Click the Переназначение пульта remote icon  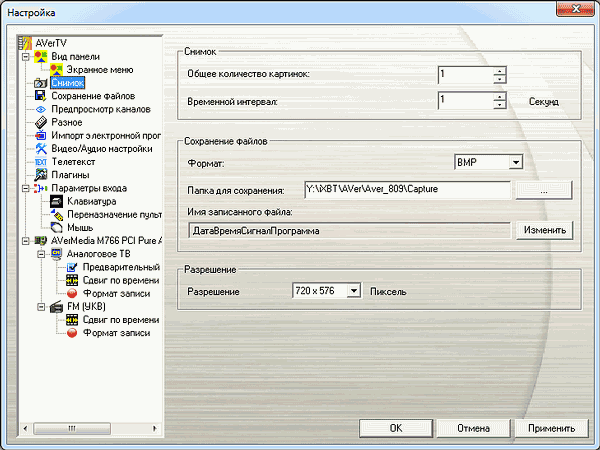[56, 215]
